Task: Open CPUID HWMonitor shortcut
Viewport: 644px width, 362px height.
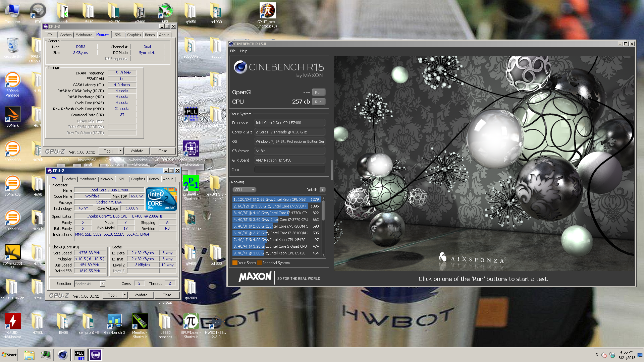Action: (12, 326)
